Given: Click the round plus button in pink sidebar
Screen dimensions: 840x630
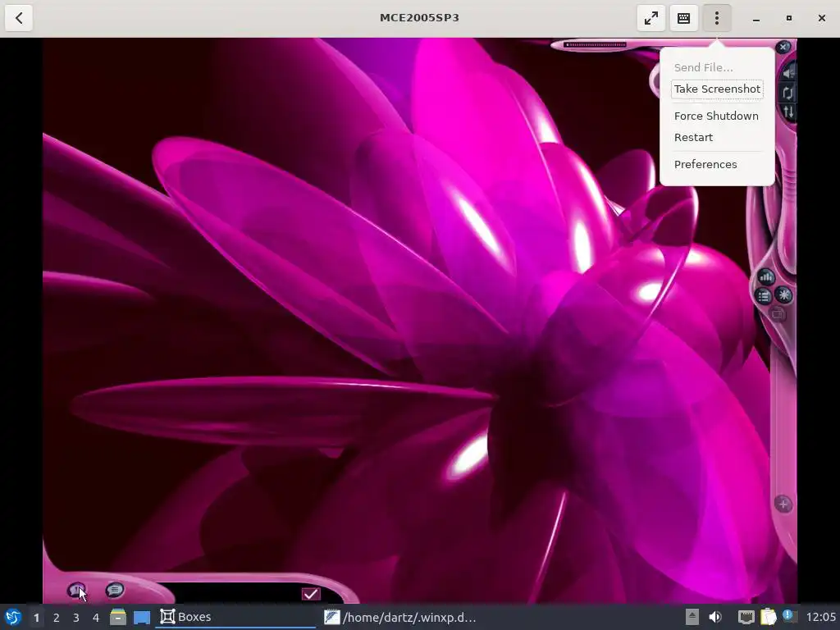Looking at the screenshot, I should click(x=783, y=504).
